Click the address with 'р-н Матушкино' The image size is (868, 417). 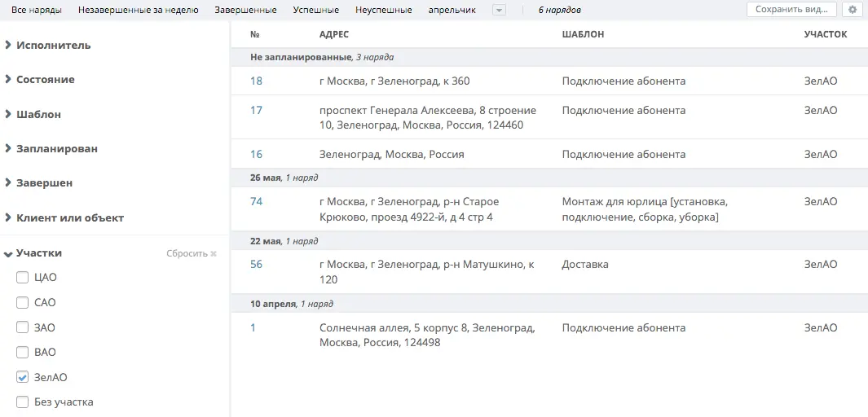pos(427,272)
